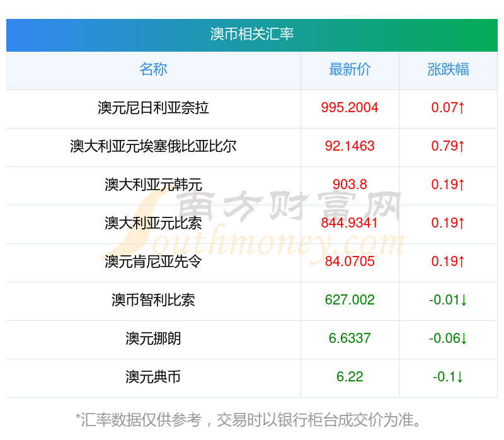The height and width of the screenshot is (440, 504).
Task: Click the 0.79↑ change value
Action: 448,146
